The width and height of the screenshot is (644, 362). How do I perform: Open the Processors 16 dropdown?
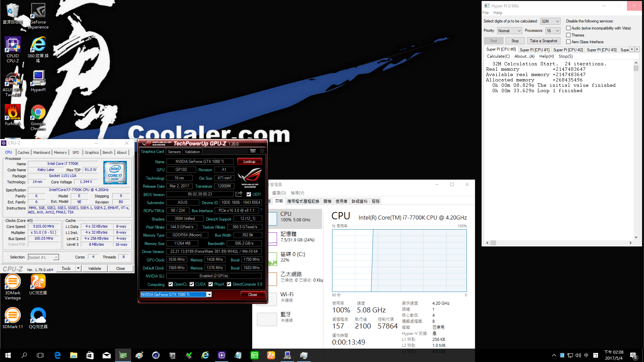pos(553,31)
